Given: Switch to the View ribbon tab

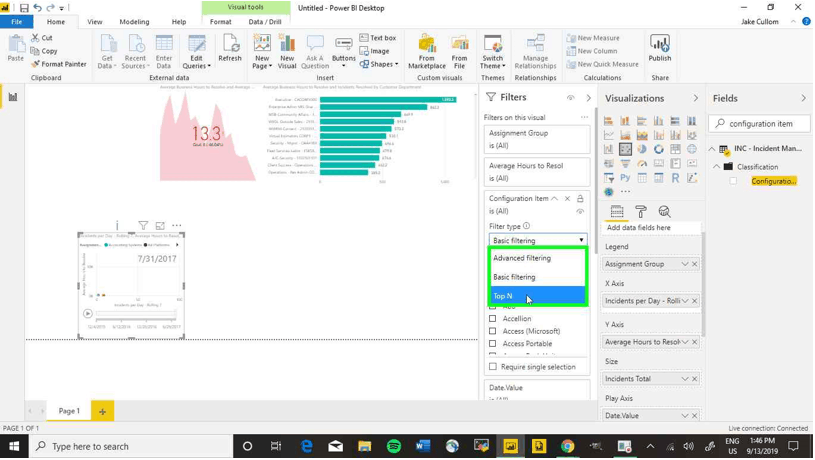Looking at the screenshot, I should [95, 22].
